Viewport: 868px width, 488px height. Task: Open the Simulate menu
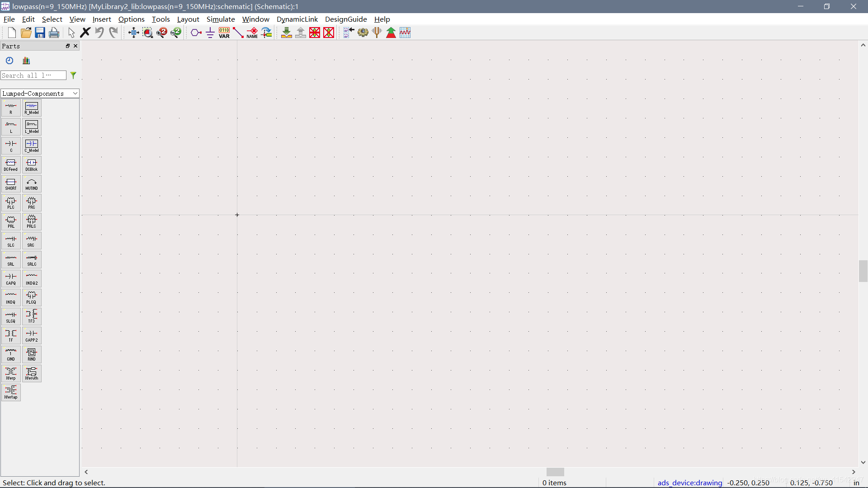point(221,19)
